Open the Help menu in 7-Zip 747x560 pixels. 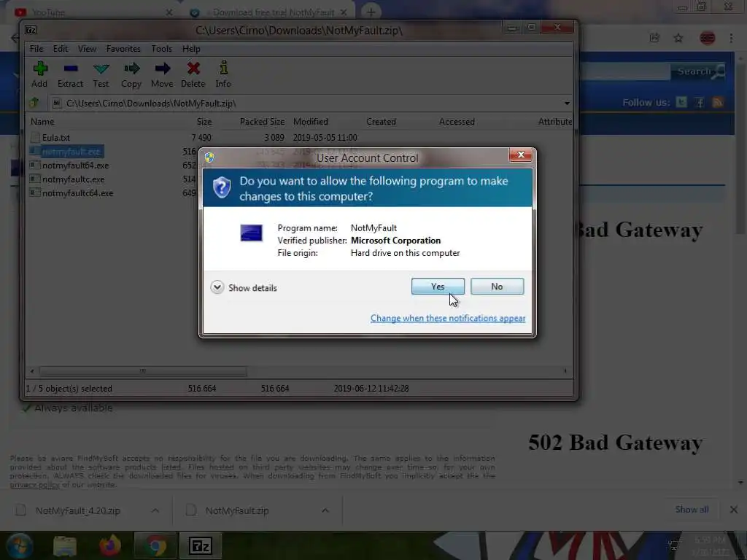coord(191,49)
